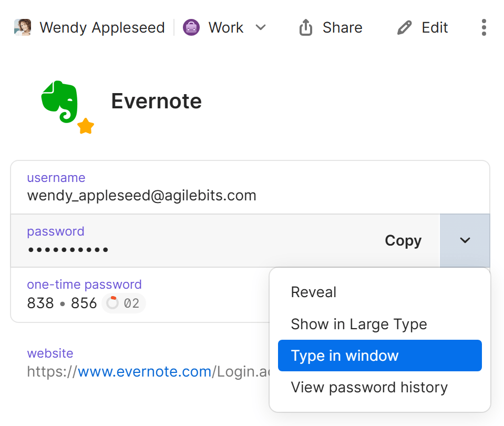Click the password field label

click(x=56, y=231)
